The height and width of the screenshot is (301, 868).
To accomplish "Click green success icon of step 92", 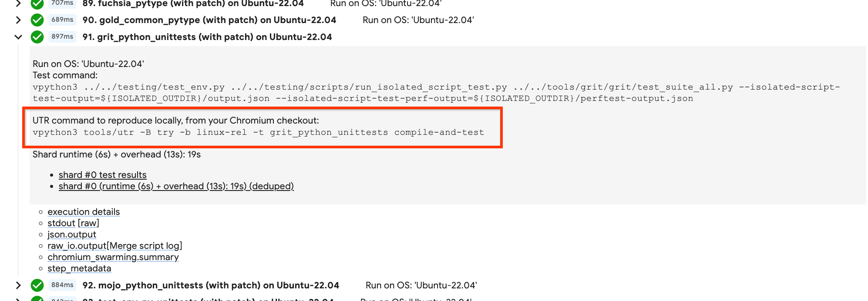I will click(x=37, y=285).
